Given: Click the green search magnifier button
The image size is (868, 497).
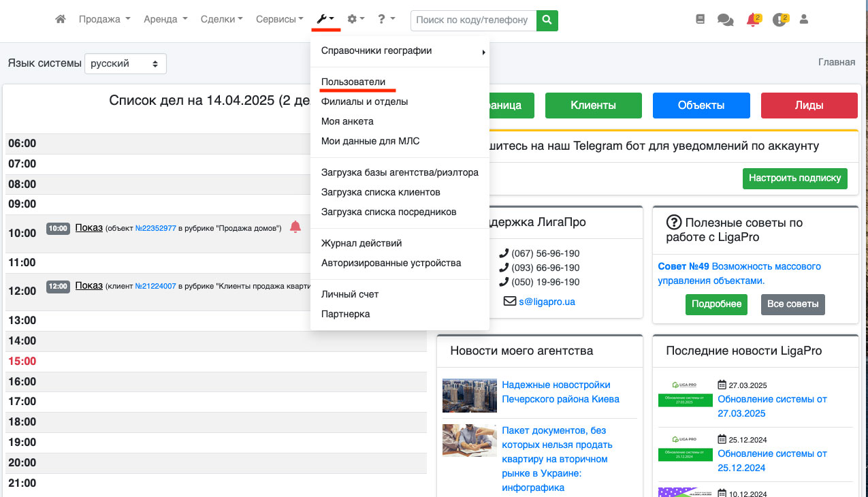Looking at the screenshot, I should 547,20.
